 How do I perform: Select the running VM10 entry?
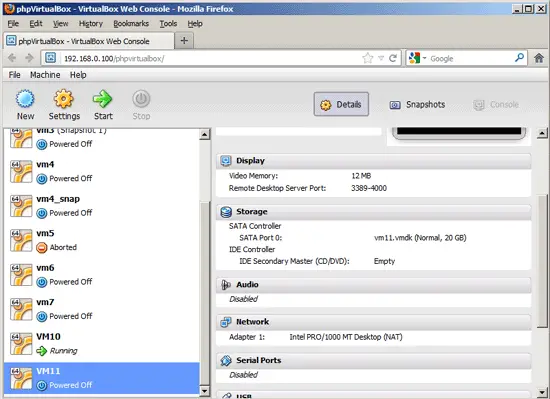click(x=102, y=344)
